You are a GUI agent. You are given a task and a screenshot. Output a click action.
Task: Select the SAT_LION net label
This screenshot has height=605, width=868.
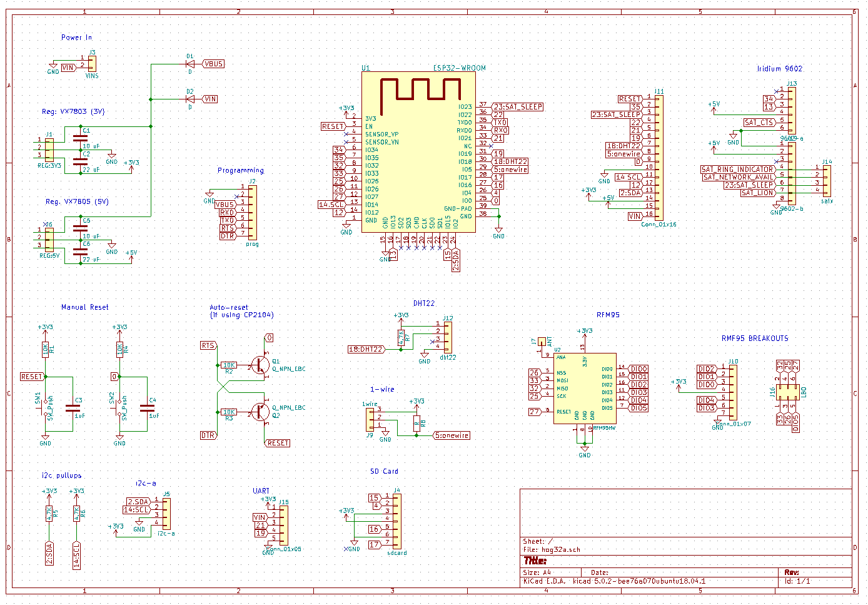[x=757, y=193]
